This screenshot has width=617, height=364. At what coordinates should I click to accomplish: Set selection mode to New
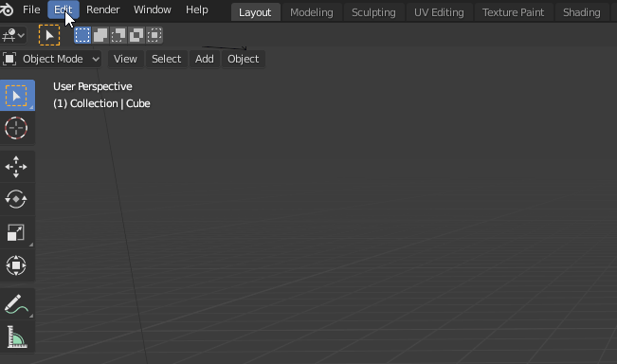click(x=82, y=35)
